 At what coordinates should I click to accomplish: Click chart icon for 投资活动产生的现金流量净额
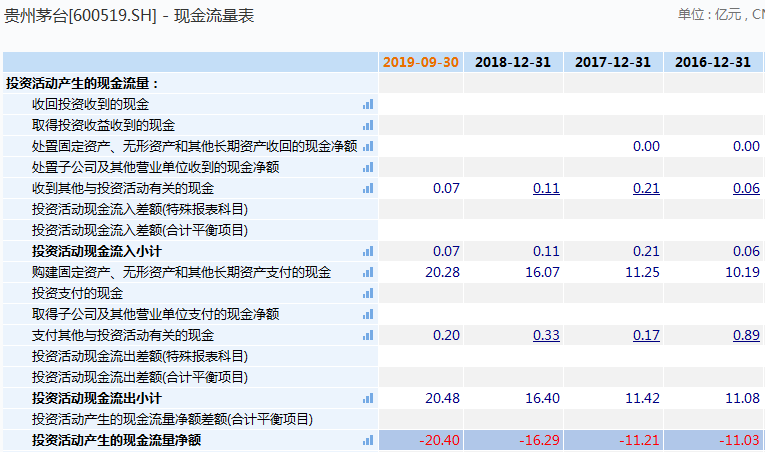click(367, 440)
